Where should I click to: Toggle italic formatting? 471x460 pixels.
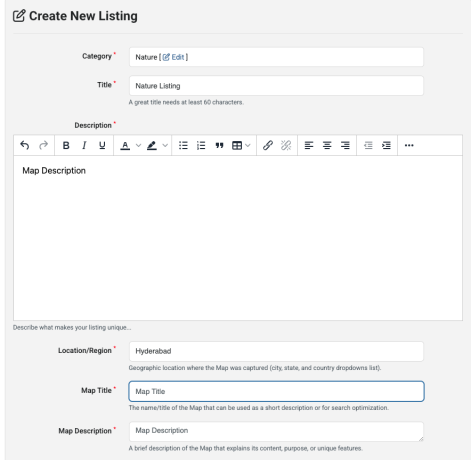click(84, 145)
